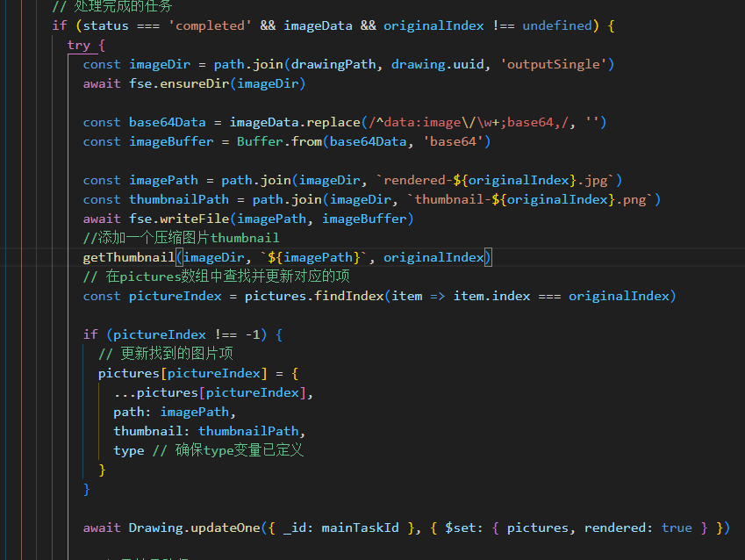This screenshot has height=560, width=745.
Task: Click fse.ensureDir function call
Action: (x=179, y=83)
